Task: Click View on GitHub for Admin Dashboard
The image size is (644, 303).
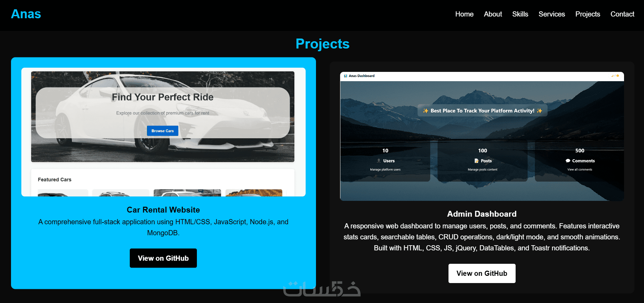Action: coord(482,273)
